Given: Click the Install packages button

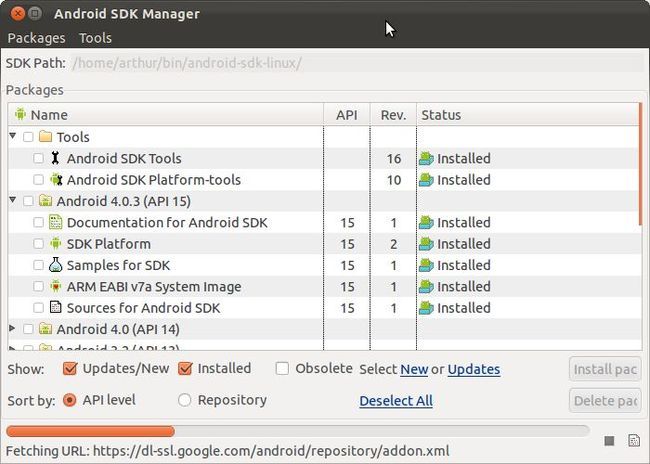Looking at the screenshot, I should tap(605, 369).
